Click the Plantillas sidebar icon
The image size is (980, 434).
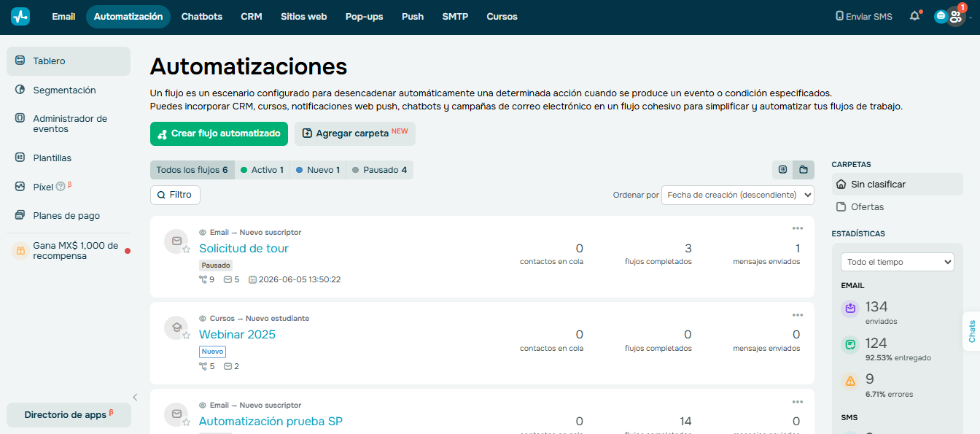pos(20,158)
